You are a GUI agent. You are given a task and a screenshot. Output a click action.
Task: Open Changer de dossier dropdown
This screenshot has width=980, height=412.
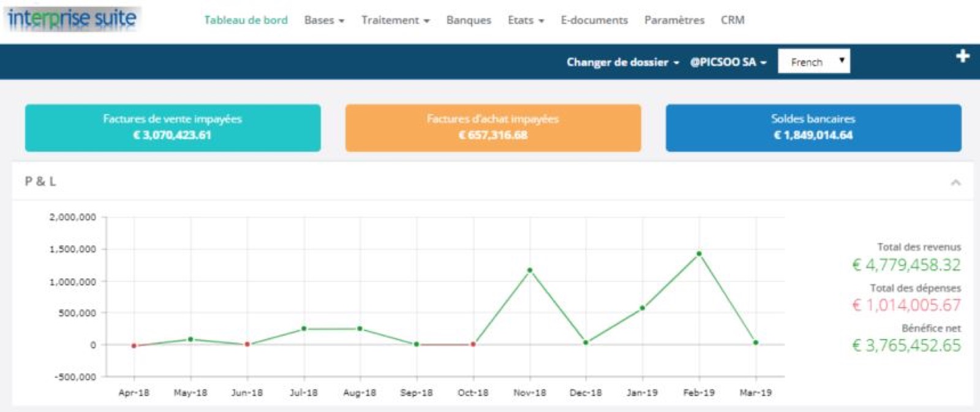click(623, 62)
